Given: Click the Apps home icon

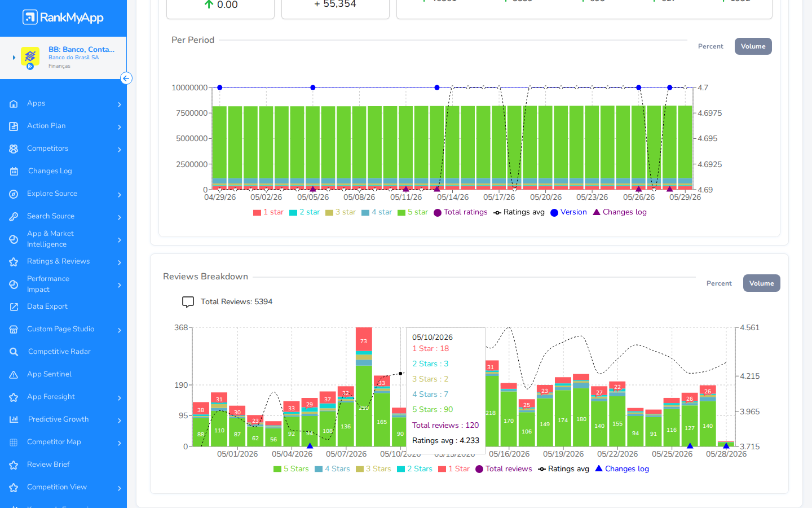Looking at the screenshot, I should click(14, 104).
